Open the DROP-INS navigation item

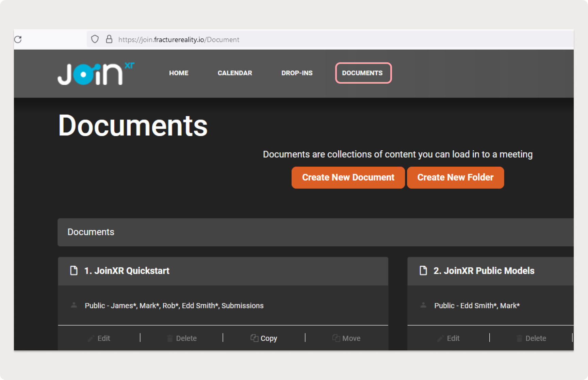point(297,73)
